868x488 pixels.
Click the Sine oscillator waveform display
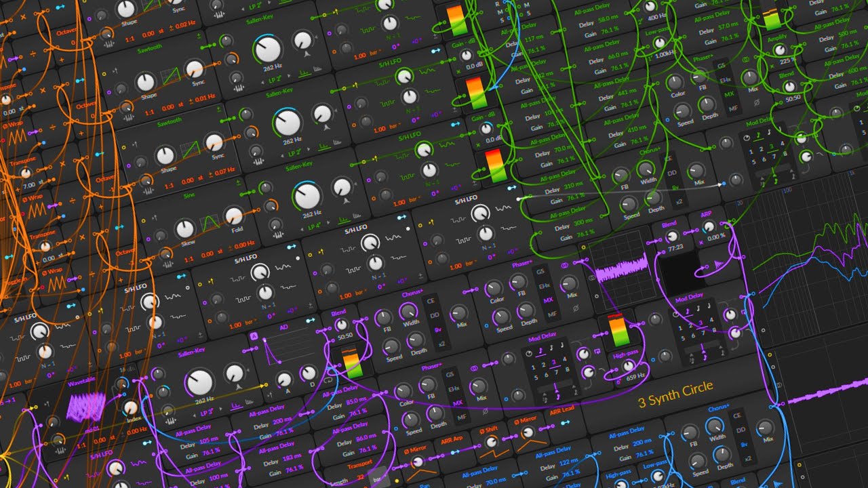point(209,222)
